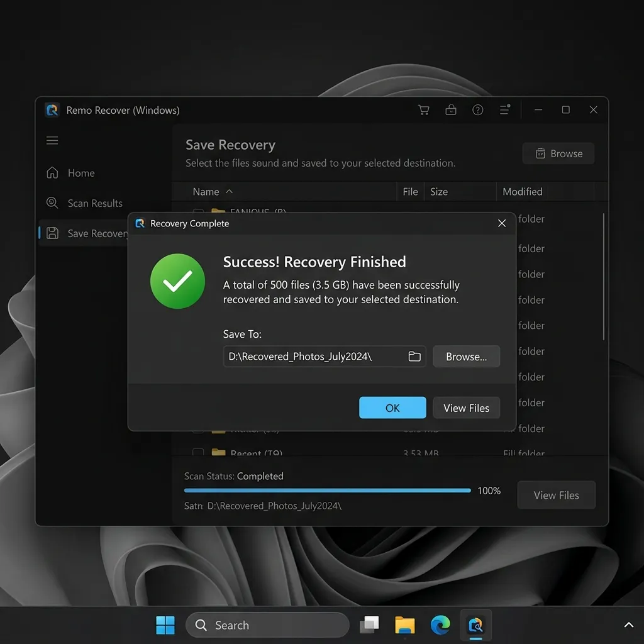This screenshot has height=644, width=644.
Task: Click the Remo logo in the dialog title
Action: click(x=140, y=223)
